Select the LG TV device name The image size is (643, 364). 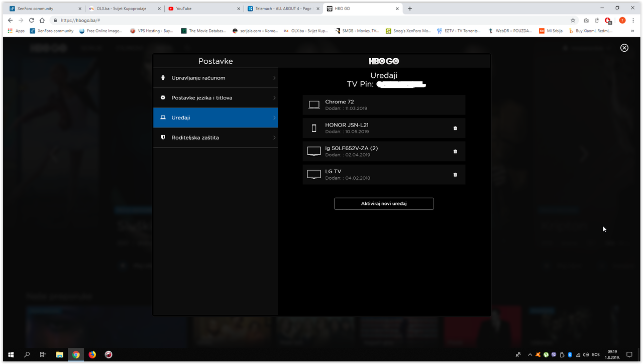333,171
